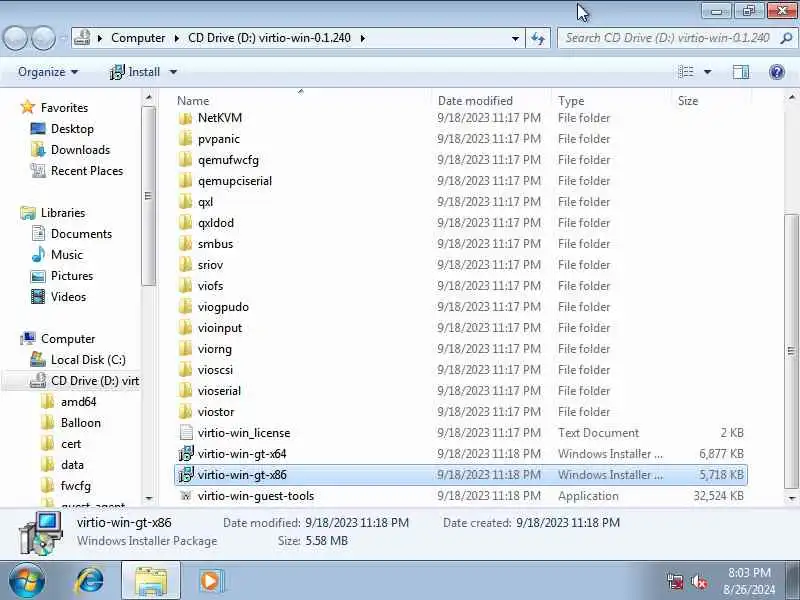
Task: Select cert folder in navigation tree
Action: [71, 444]
